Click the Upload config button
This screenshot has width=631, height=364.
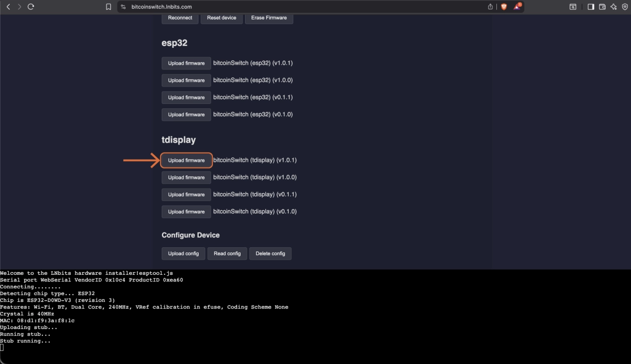(183, 254)
